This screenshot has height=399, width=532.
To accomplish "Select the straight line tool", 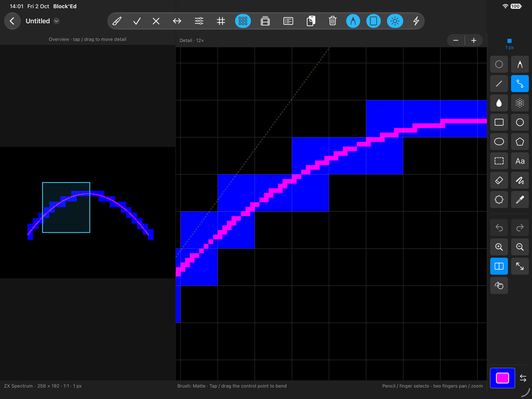I will pyautogui.click(x=499, y=83).
